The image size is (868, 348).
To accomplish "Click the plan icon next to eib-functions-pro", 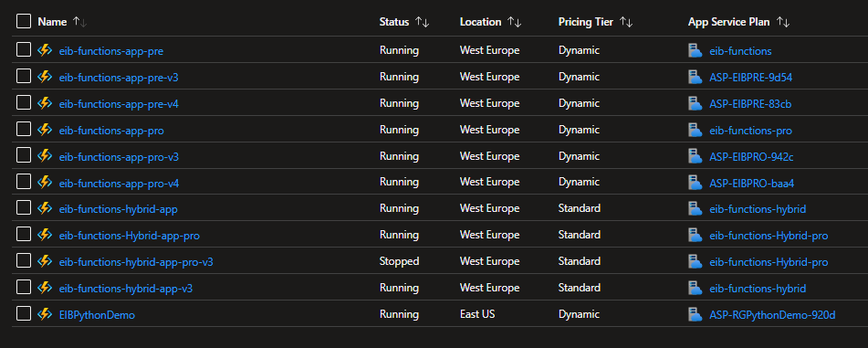I will (x=695, y=131).
